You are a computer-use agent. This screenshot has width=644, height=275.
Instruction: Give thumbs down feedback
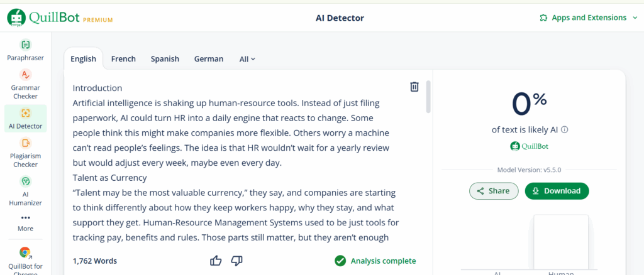[x=237, y=261]
